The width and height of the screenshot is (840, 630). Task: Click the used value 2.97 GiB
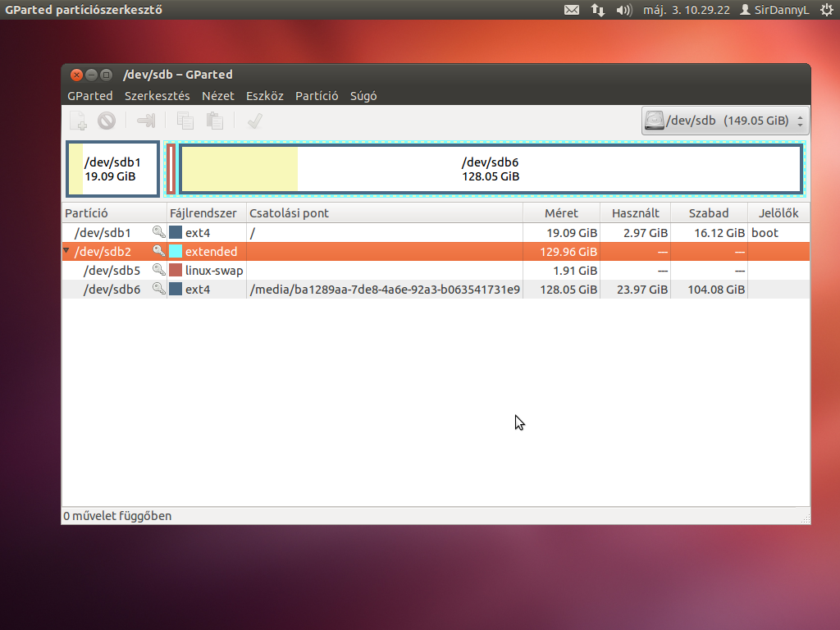pyautogui.click(x=646, y=232)
